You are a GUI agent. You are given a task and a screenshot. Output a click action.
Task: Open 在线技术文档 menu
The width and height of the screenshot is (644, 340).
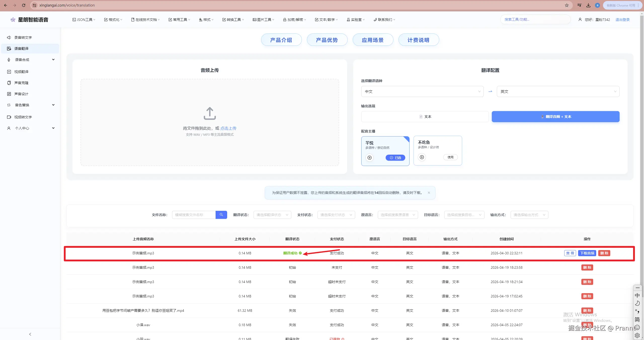[x=145, y=20]
